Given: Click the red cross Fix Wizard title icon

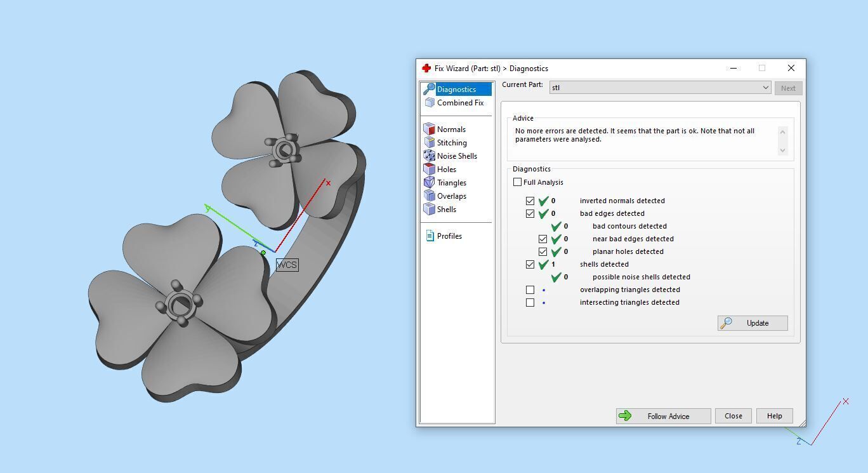Looking at the screenshot, I should [426, 68].
